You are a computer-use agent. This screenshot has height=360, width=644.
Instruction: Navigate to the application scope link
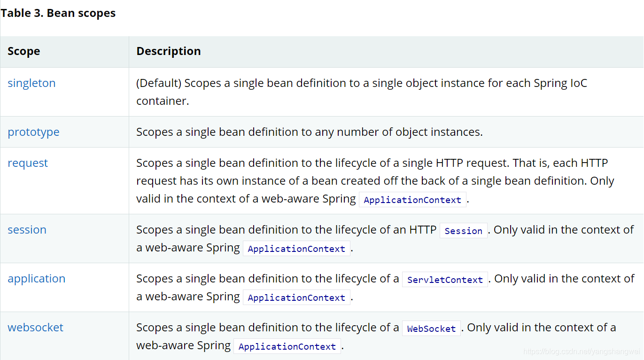pos(36,279)
